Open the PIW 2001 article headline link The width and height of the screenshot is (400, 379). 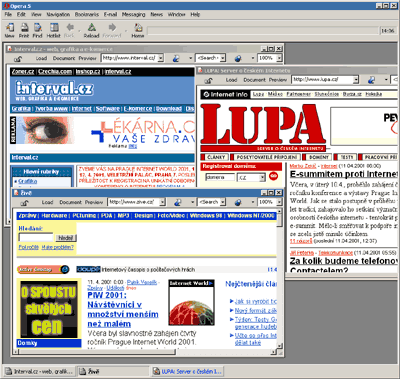[123, 310]
